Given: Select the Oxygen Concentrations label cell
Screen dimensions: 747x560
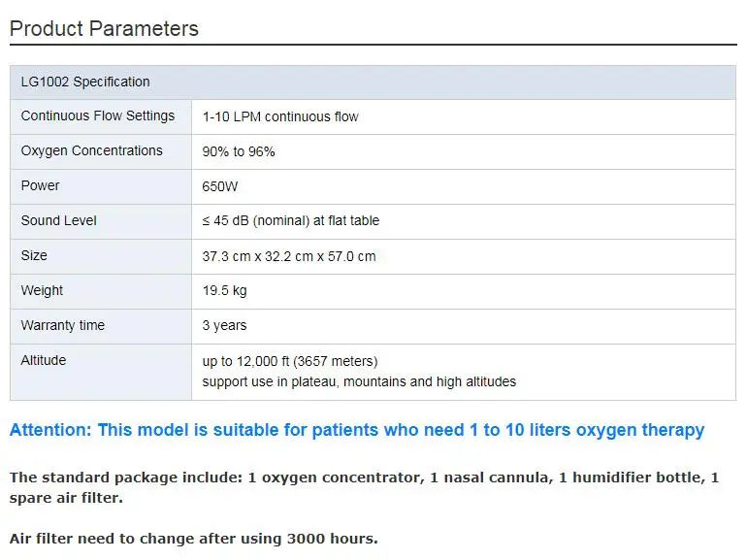Looking at the screenshot, I should pos(92,151).
